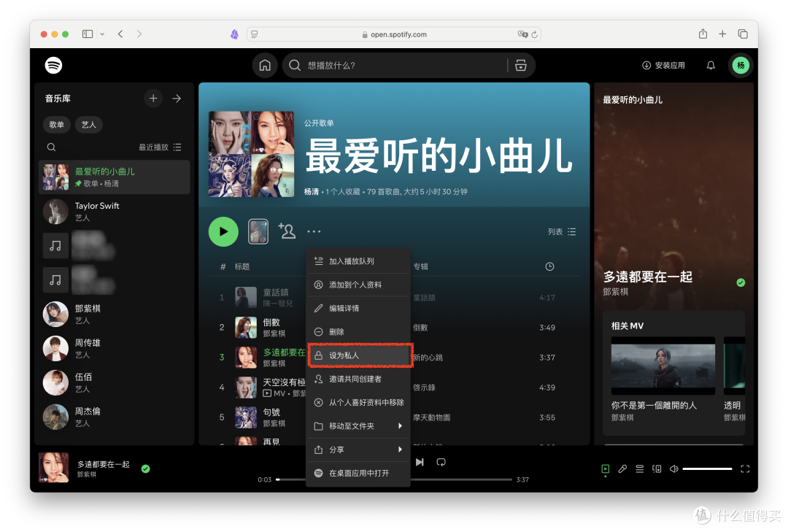Open 列表 view dropdown
This screenshot has height=532, width=788.
tap(562, 232)
